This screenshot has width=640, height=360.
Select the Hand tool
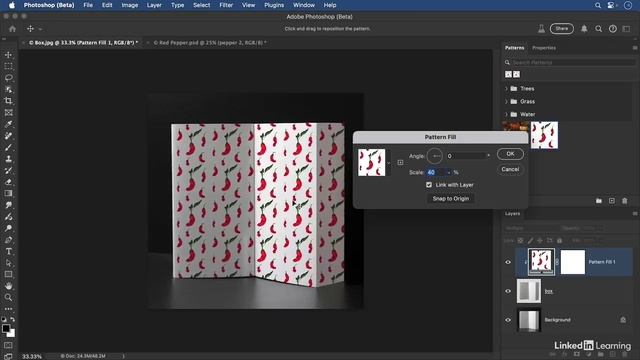8,286
